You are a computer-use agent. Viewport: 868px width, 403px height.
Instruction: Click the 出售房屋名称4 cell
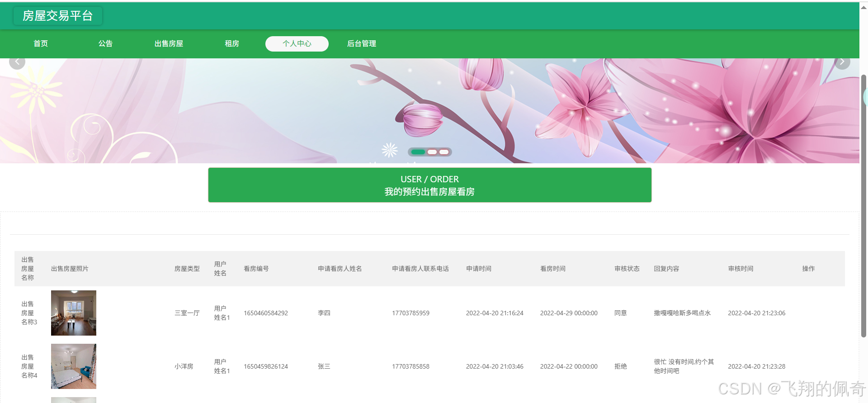point(29,366)
